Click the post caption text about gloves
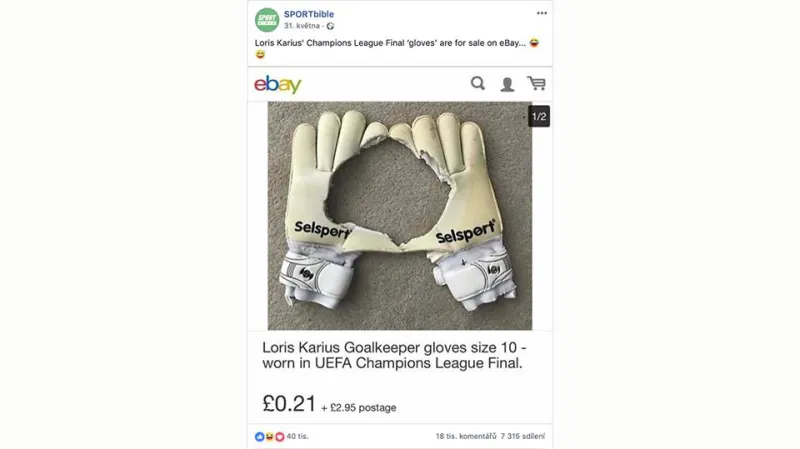 click(390, 43)
